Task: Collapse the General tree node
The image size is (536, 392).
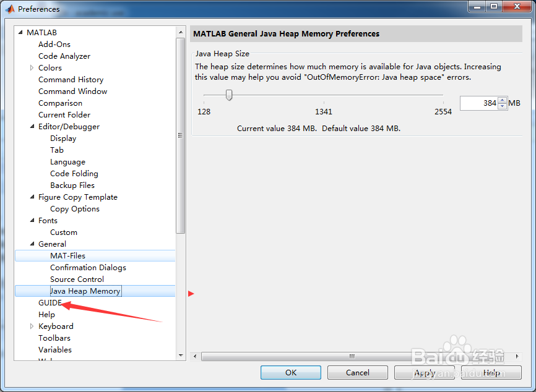Action: click(32, 244)
